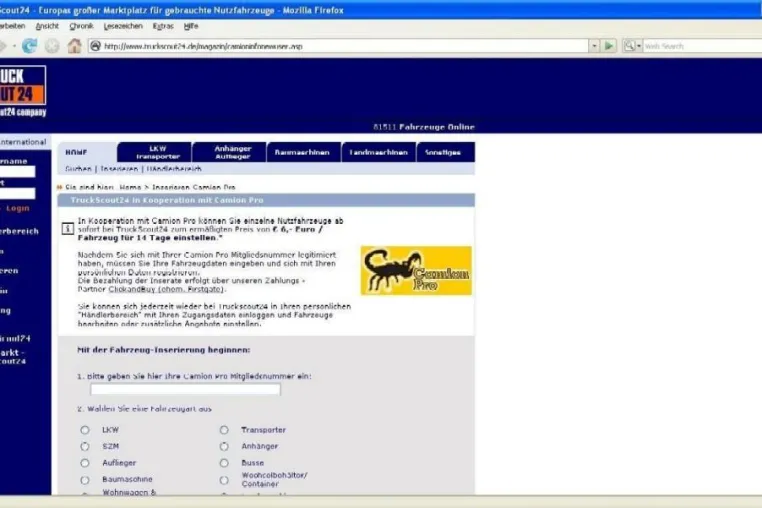Click the Web Search field

(x=702, y=46)
